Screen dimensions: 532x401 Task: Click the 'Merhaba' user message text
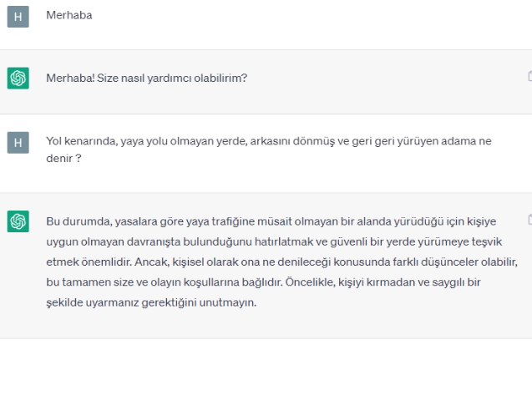(x=68, y=15)
